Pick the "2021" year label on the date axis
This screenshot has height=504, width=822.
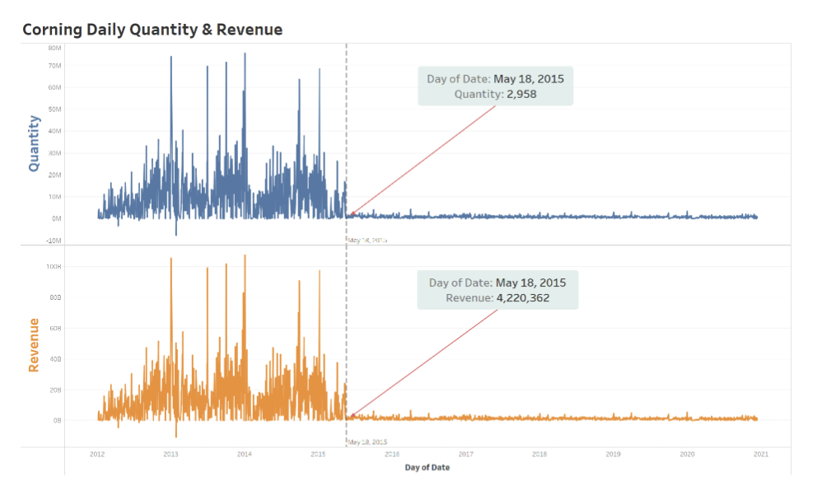click(x=761, y=455)
